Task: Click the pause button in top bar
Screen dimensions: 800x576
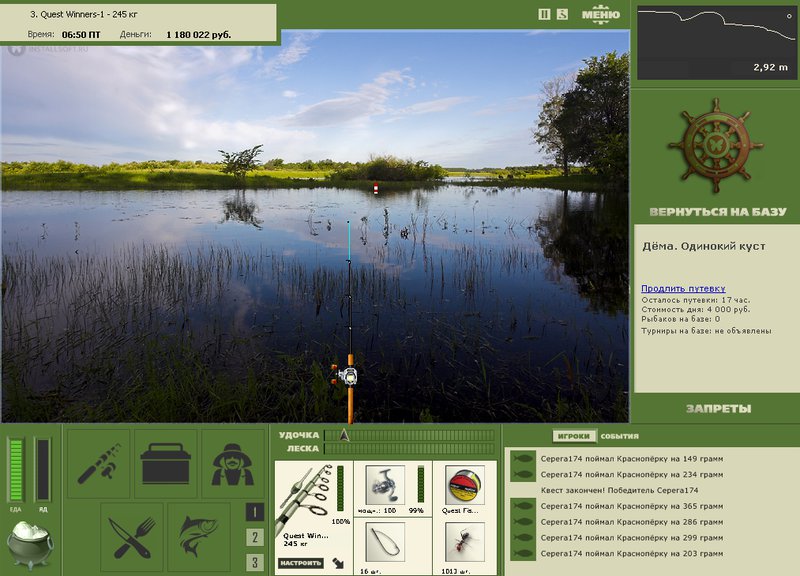Action: [544, 14]
